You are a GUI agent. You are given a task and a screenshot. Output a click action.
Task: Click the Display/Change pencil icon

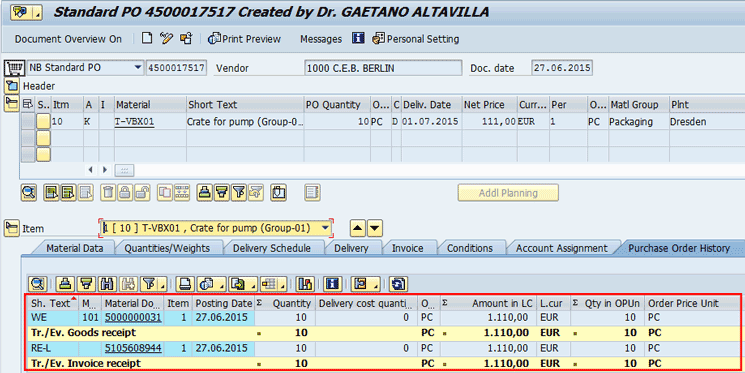pos(166,38)
